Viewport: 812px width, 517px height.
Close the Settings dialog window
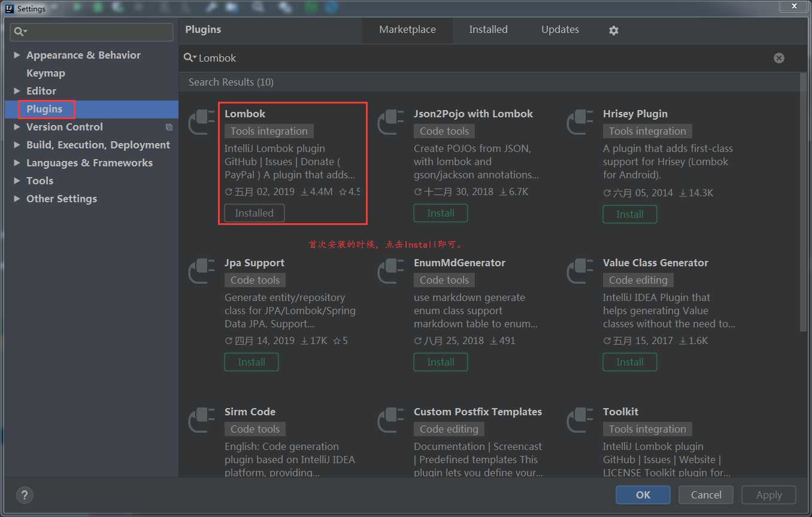coord(795,6)
